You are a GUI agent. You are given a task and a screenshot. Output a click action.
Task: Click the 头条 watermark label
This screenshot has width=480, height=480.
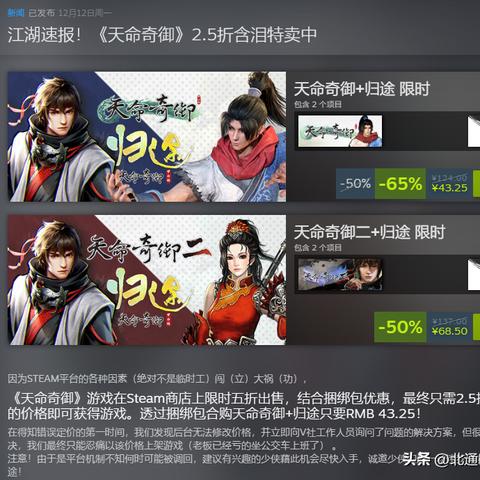[416, 459]
